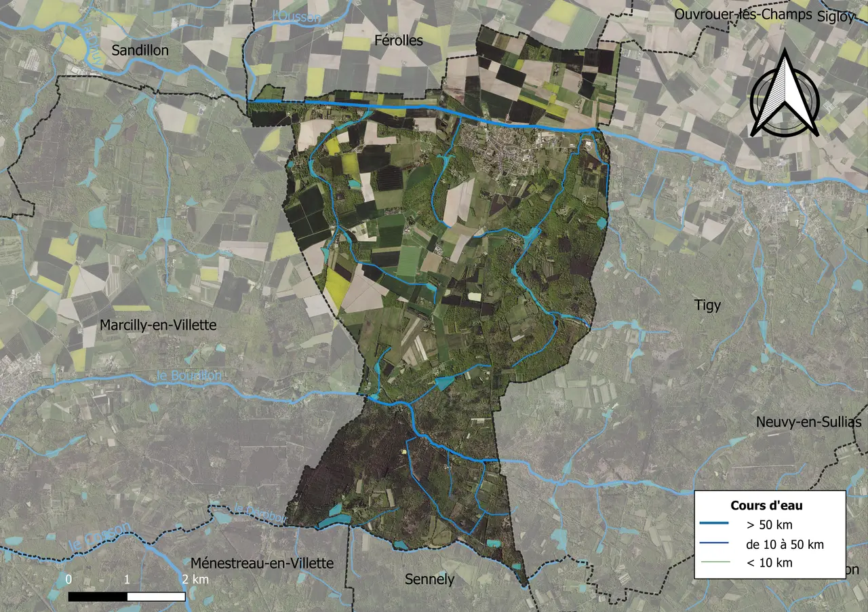
Task: Click the 'Tigy' commune label
Action: 708,305
